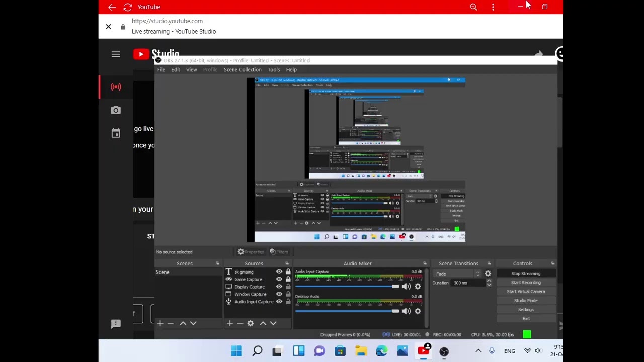This screenshot has width=644, height=362.
Task: Mute the Audio Input Capture speaker icon
Action: pos(406,286)
